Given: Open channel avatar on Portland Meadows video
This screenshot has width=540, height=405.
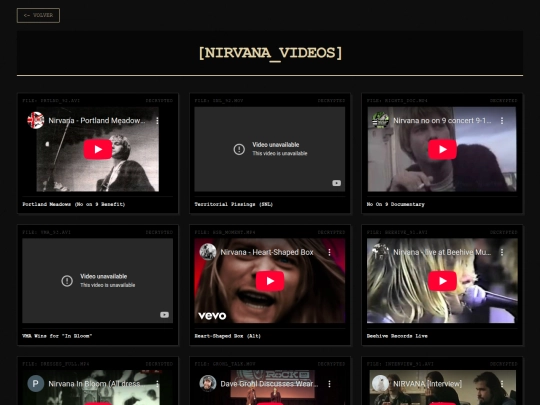Looking at the screenshot, I should click(x=35, y=120).
